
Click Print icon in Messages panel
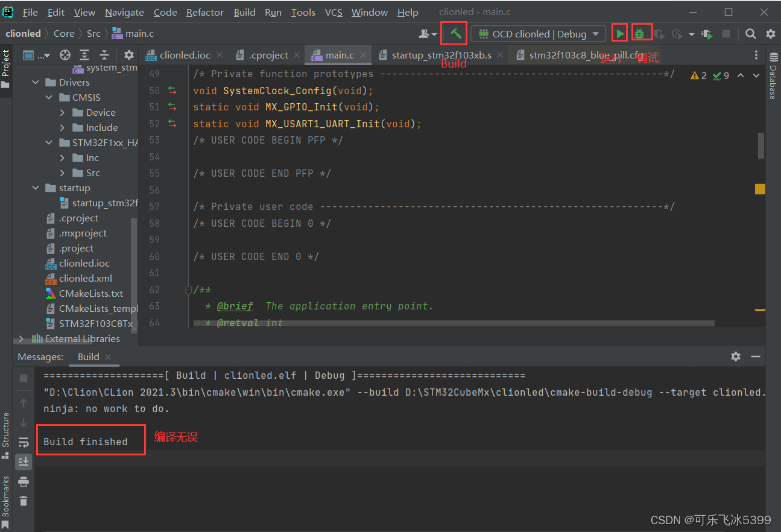[24, 481]
